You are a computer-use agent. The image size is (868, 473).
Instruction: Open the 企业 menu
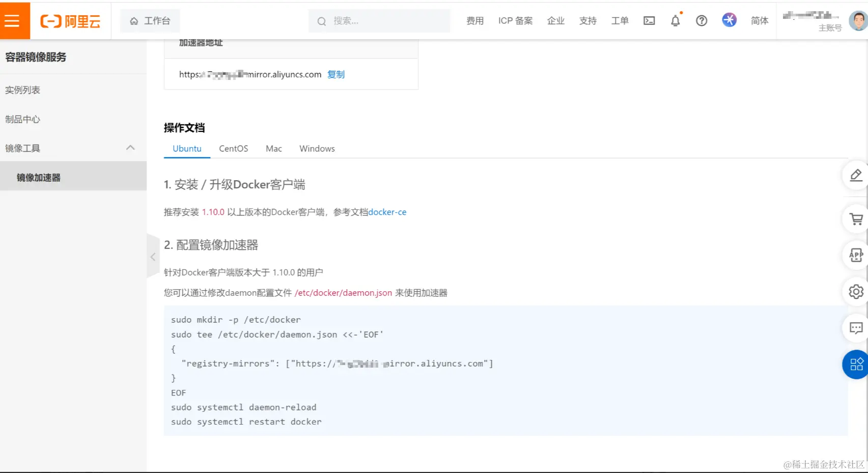[x=555, y=21]
